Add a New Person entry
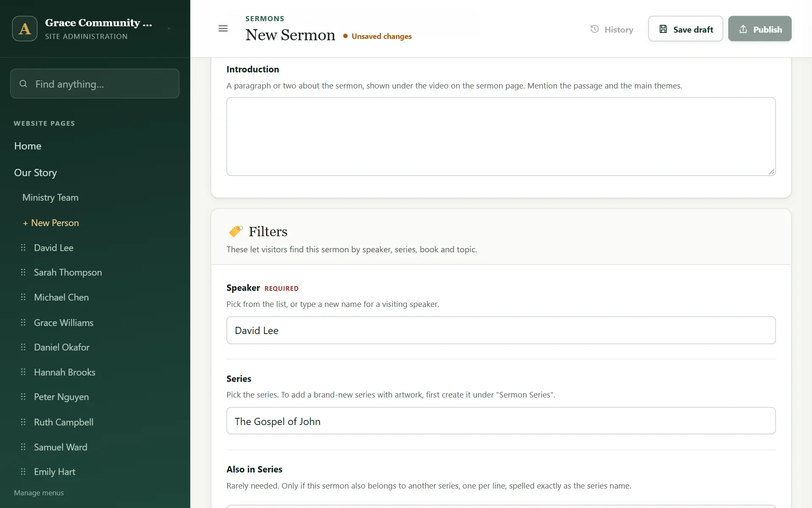 coord(51,223)
